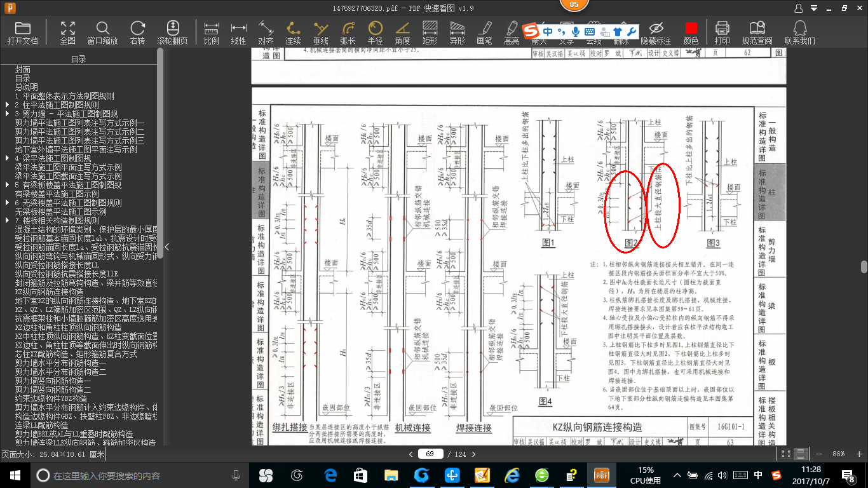Open Microsoft Edge from the taskbar

coord(330,475)
